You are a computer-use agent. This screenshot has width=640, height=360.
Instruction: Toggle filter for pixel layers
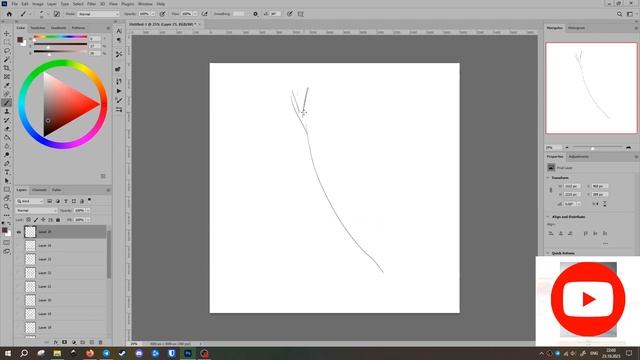(49, 201)
